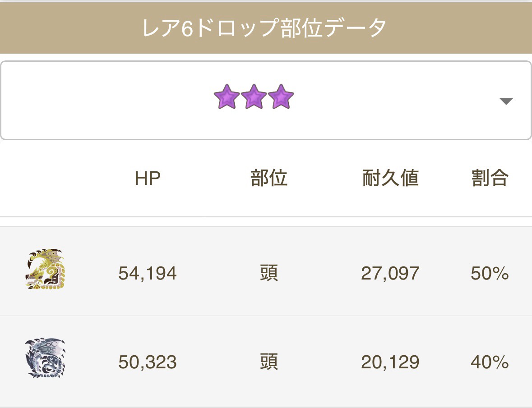Click durability value 20,129

coord(390,362)
